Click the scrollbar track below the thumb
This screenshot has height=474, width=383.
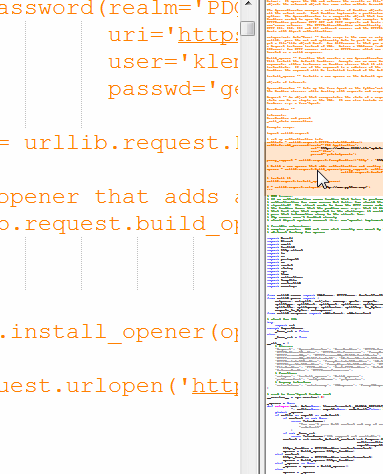coord(248,255)
